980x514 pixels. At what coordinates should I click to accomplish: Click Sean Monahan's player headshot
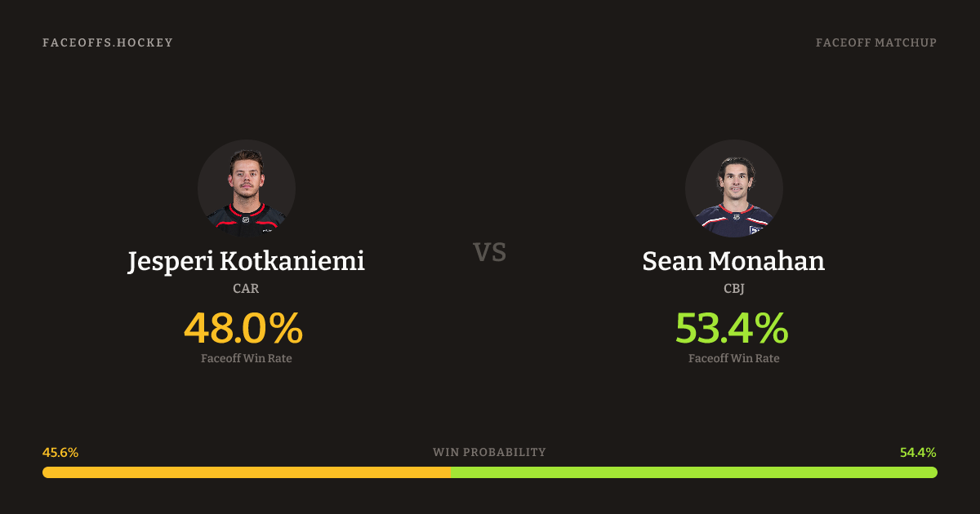pos(733,188)
